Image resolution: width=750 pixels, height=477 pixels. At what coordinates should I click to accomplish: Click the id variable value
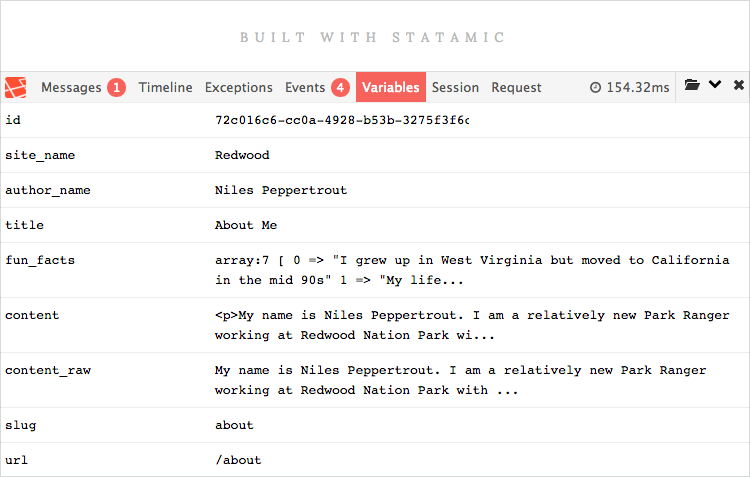point(342,120)
